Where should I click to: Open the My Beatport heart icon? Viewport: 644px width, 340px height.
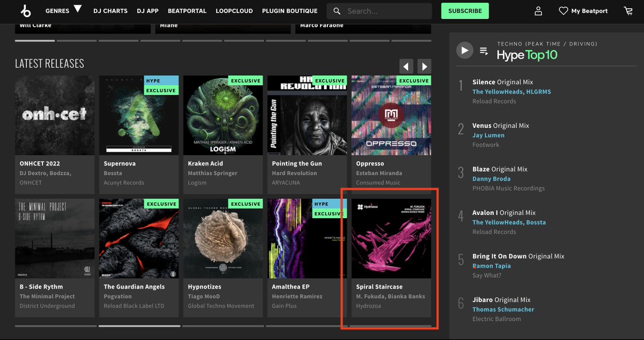563,11
